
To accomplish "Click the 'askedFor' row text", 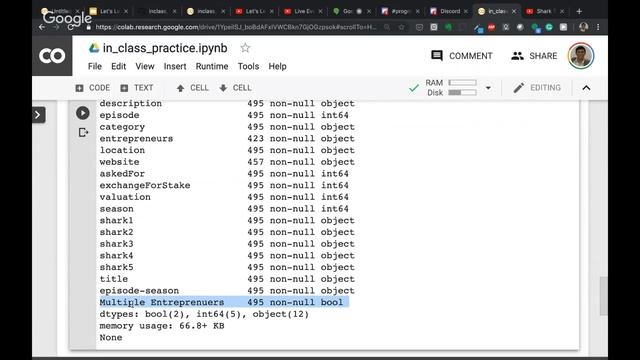I will click(122, 174).
